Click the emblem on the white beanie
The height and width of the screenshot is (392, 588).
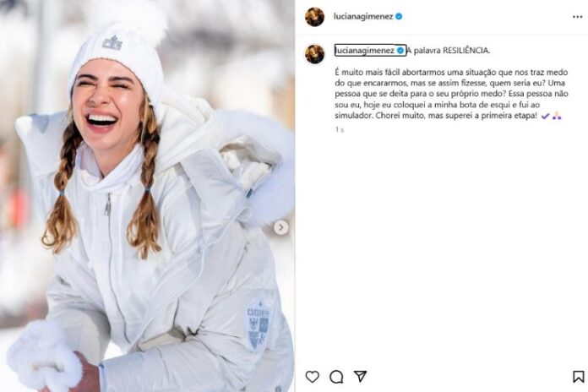click(112, 42)
